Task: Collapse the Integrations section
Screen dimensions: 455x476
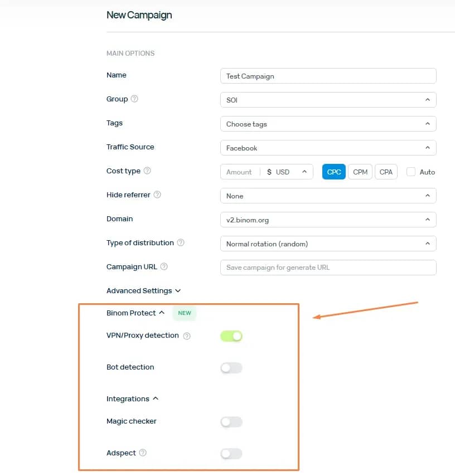Action: coord(133,399)
